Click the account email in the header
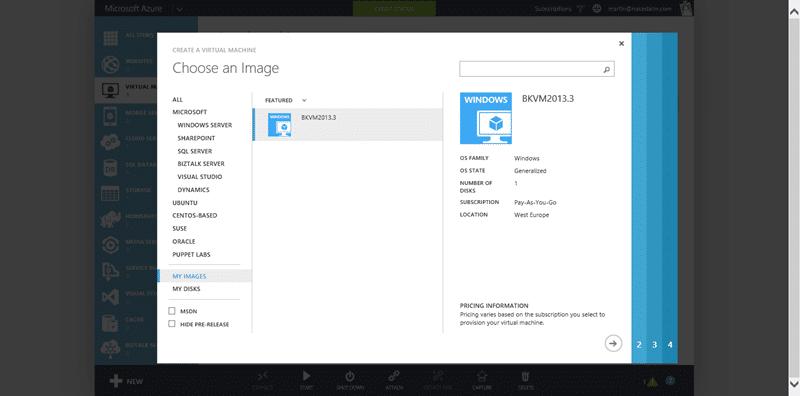This screenshot has width=800, height=396. click(x=640, y=9)
